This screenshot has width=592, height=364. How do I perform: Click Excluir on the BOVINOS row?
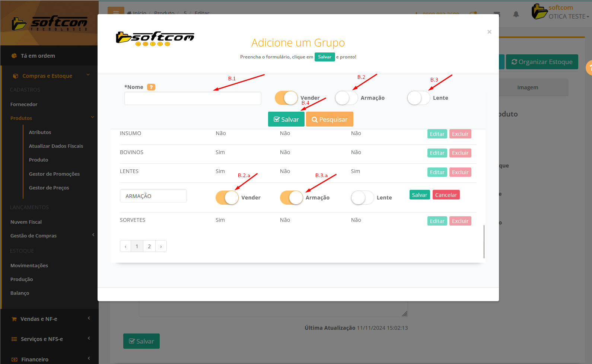pos(460,153)
